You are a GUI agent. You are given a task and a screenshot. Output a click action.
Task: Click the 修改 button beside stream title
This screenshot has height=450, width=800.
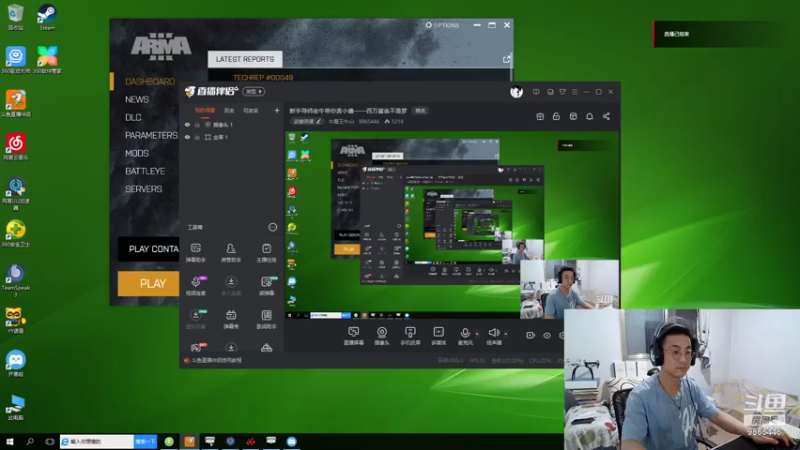click(420, 111)
